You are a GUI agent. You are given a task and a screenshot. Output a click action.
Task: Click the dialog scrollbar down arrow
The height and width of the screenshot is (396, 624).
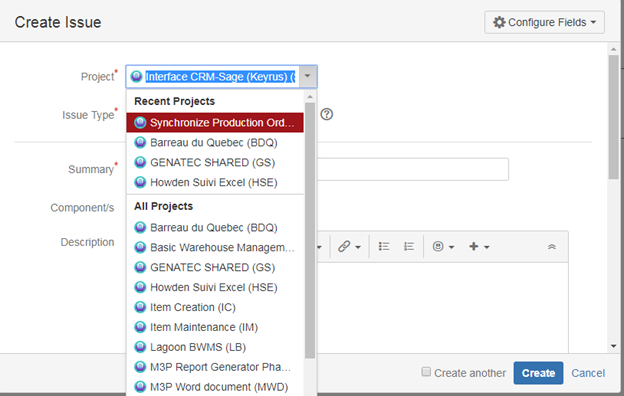[x=614, y=346]
